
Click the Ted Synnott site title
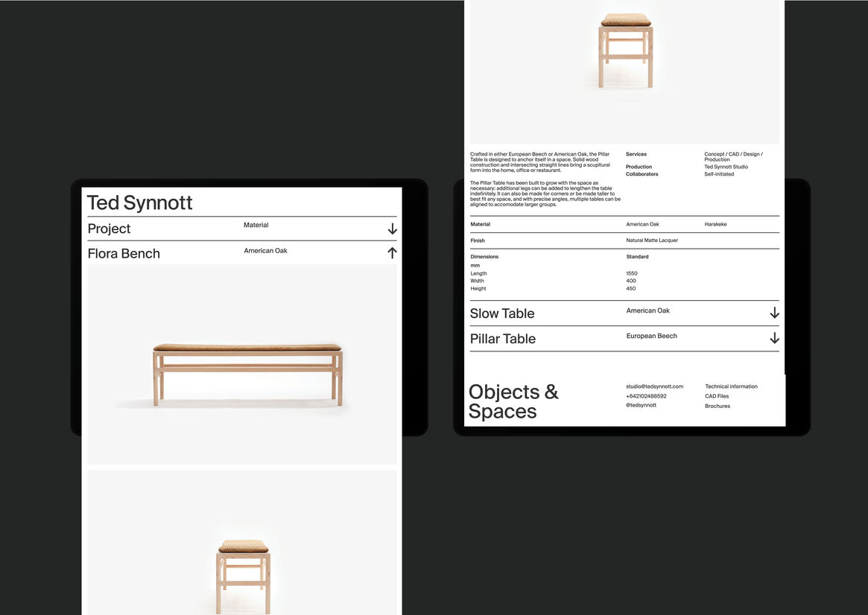[x=140, y=203]
